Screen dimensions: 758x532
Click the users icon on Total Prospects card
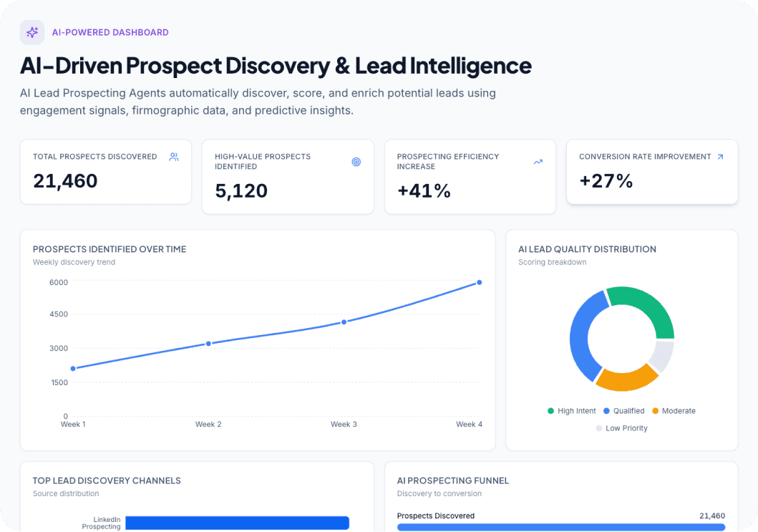(173, 156)
